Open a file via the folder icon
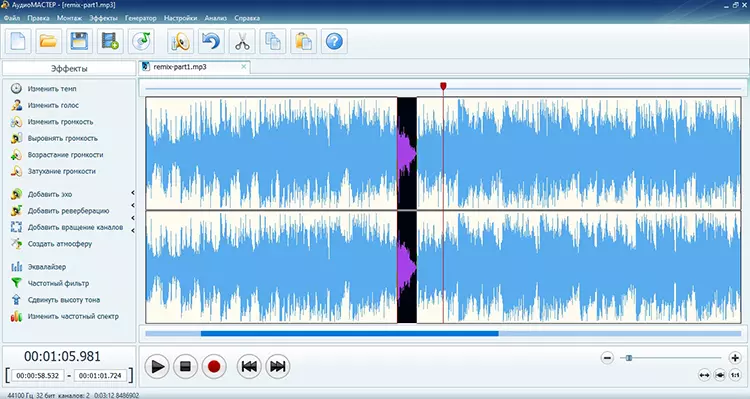750x399 pixels. (48, 42)
